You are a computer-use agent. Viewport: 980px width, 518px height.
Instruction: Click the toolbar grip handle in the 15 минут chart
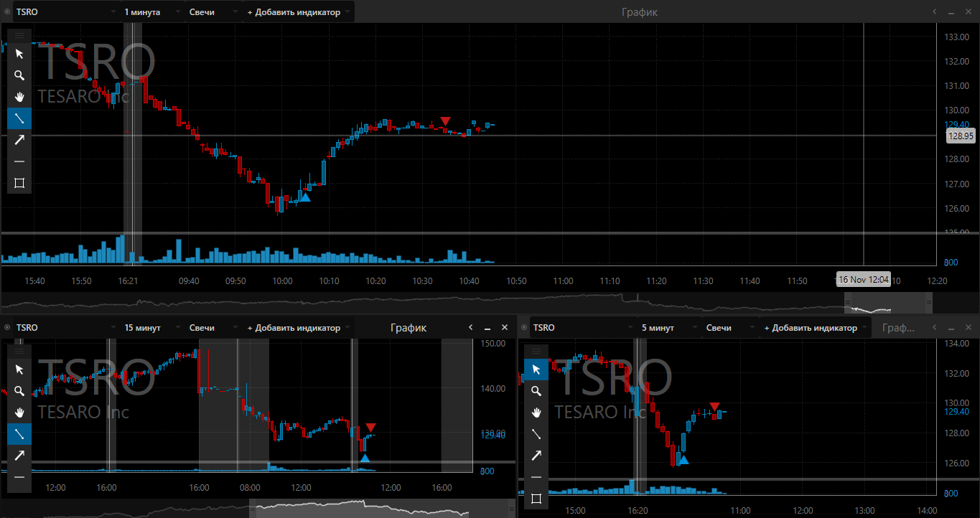(x=19, y=351)
